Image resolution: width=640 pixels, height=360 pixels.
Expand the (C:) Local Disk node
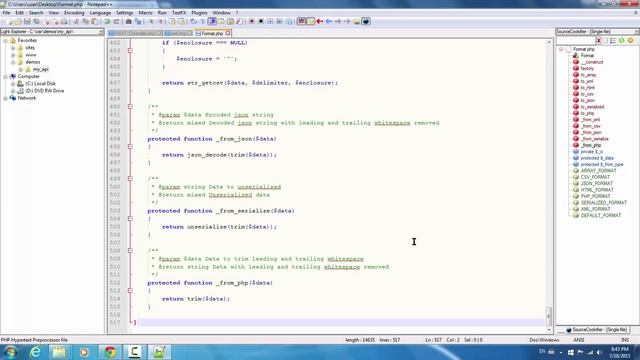(13, 83)
